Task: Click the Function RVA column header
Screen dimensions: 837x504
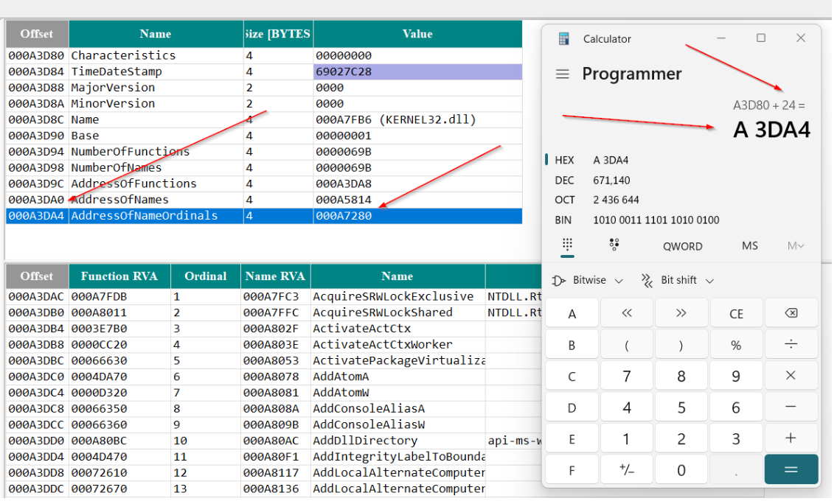Action: (119, 276)
